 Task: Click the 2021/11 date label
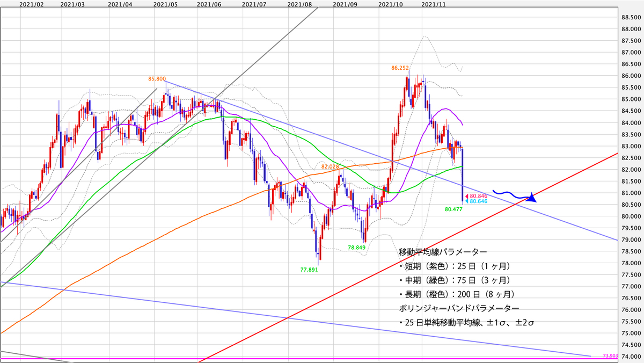tap(434, 4)
